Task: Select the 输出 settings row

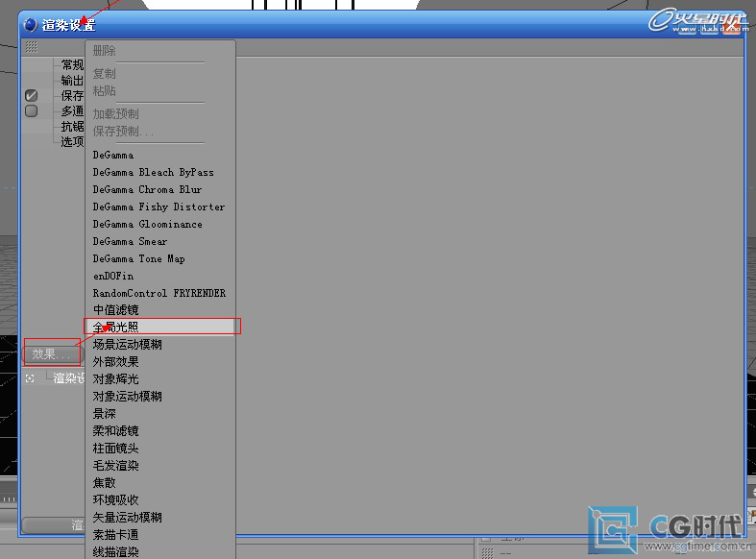Action: (72, 80)
